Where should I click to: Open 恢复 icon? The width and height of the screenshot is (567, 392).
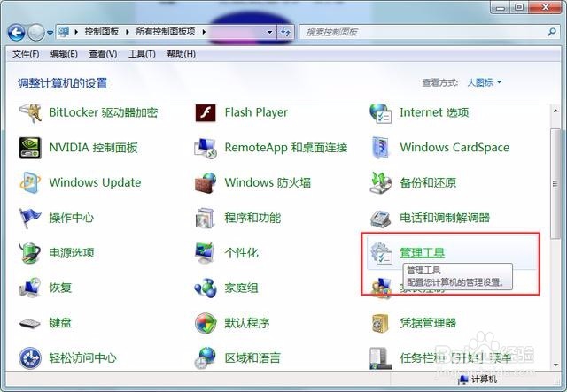pos(30,288)
